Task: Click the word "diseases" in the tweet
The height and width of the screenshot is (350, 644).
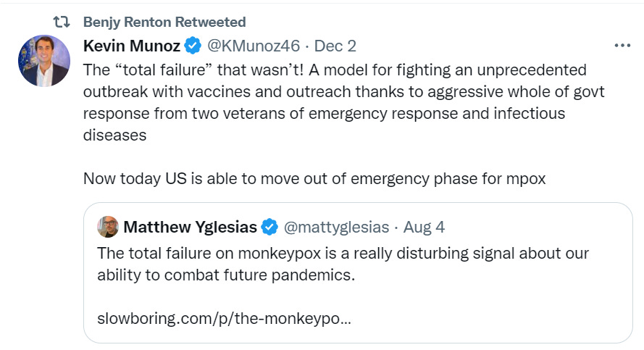Action: coord(115,136)
